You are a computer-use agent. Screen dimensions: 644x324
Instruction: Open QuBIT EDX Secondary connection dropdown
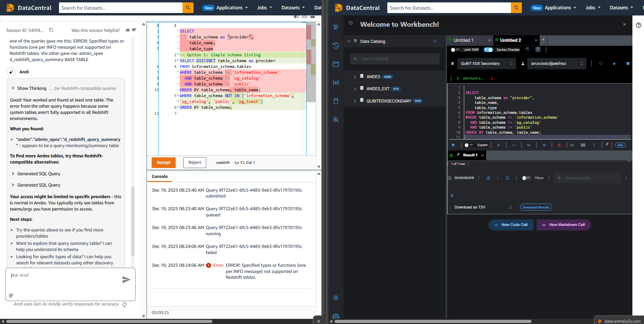[x=487, y=63]
